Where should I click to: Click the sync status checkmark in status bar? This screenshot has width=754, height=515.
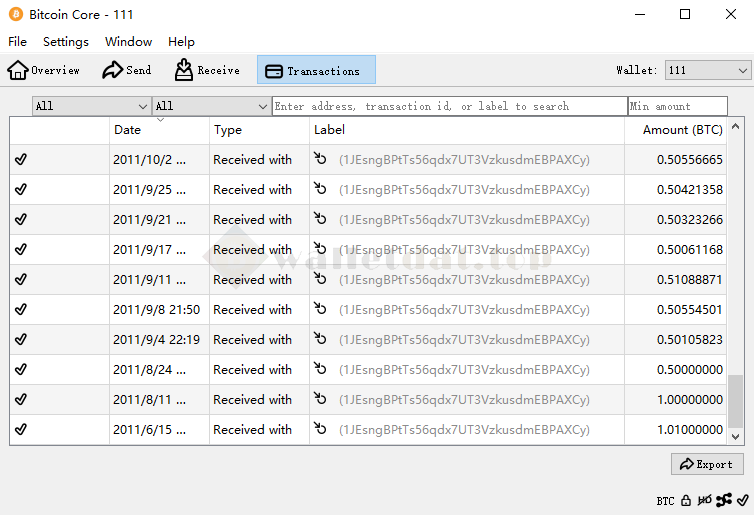coord(741,500)
